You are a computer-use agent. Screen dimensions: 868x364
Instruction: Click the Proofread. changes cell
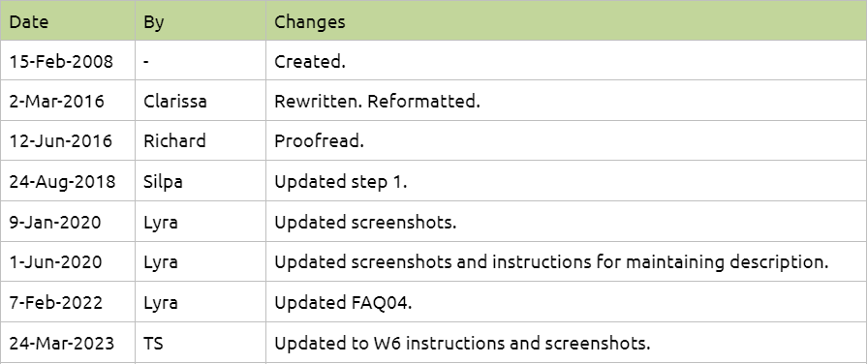(567, 140)
